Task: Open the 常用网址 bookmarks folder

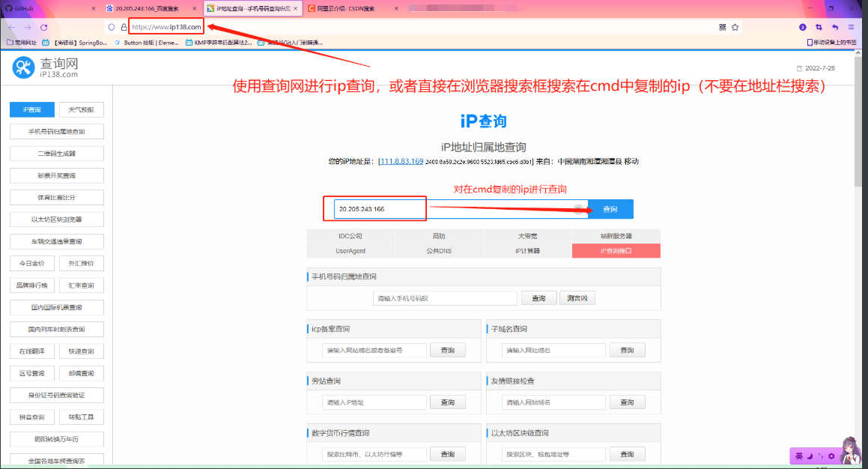Action: pyautogui.click(x=22, y=42)
